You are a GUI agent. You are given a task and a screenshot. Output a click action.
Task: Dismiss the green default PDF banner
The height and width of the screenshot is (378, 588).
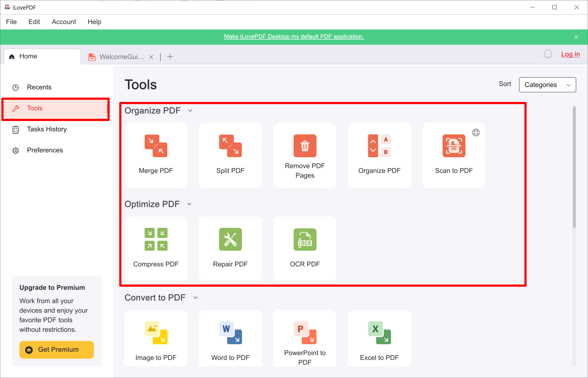click(x=576, y=37)
